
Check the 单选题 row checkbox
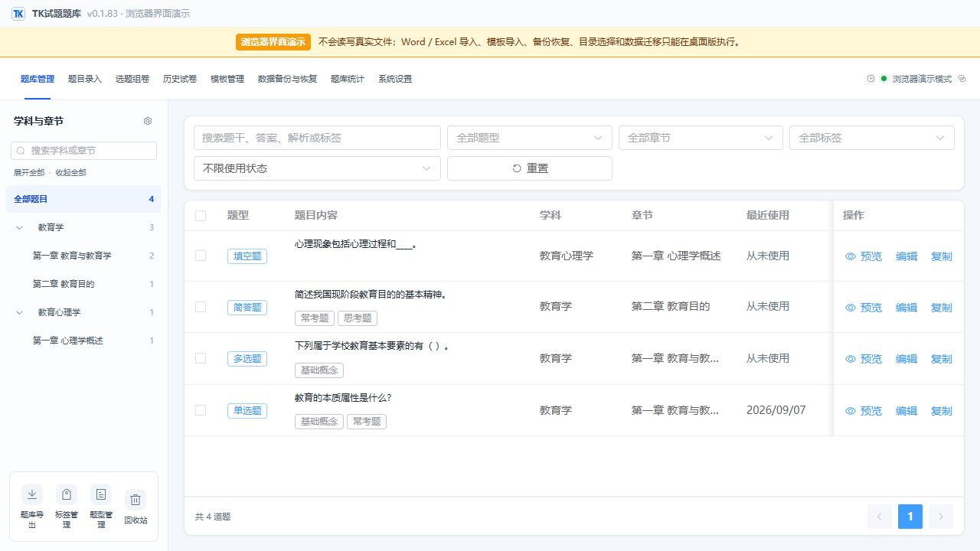point(201,410)
